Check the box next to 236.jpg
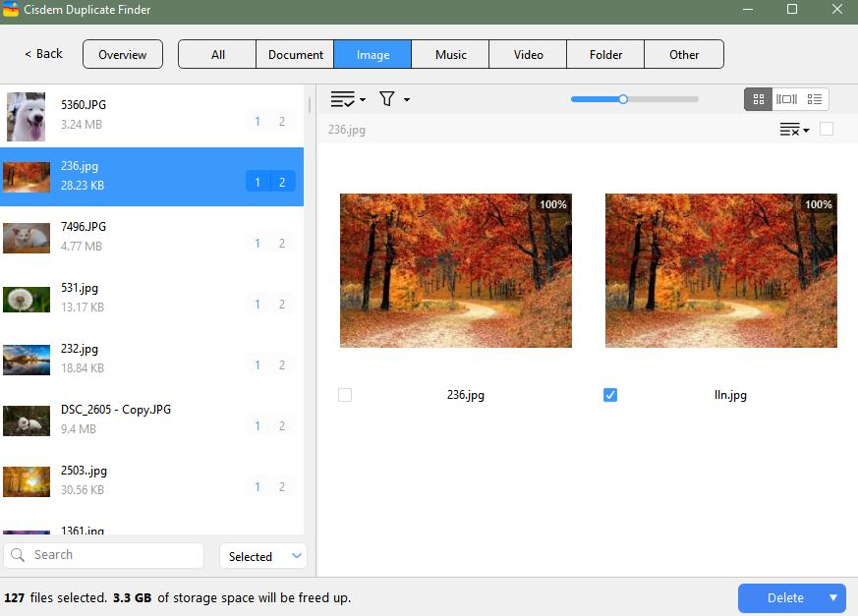The image size is (858, 616). pyautogui.click(x=345, y=394)
